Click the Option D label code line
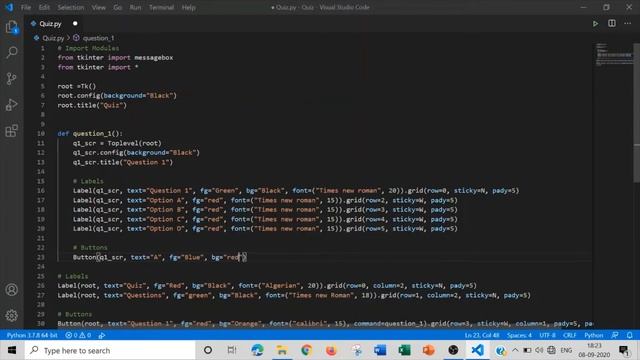The width and height of the screenshot is (640, 360). tap(265, 229)
